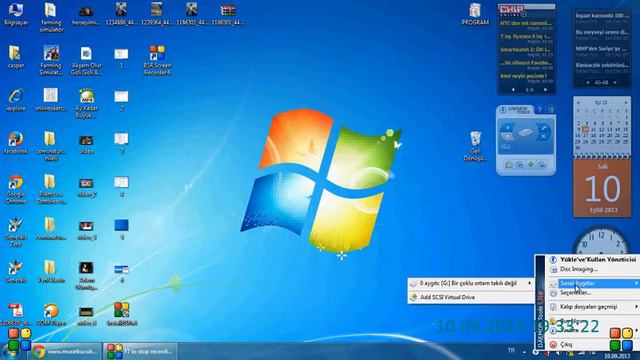
Task: Launch the GOM Player shortcut
Action: (51, 315)
